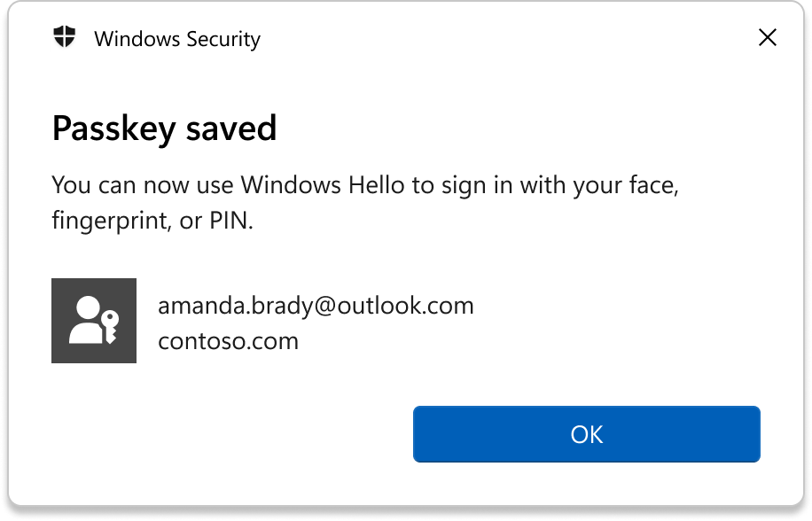812x521 pixels.
Task: Click the OK button
Action: [586, 434]
